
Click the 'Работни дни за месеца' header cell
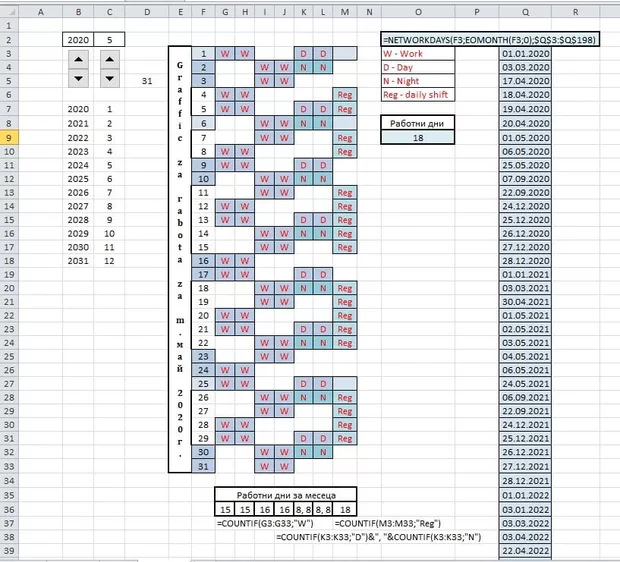pyautogui.click(x=286, y=495)
